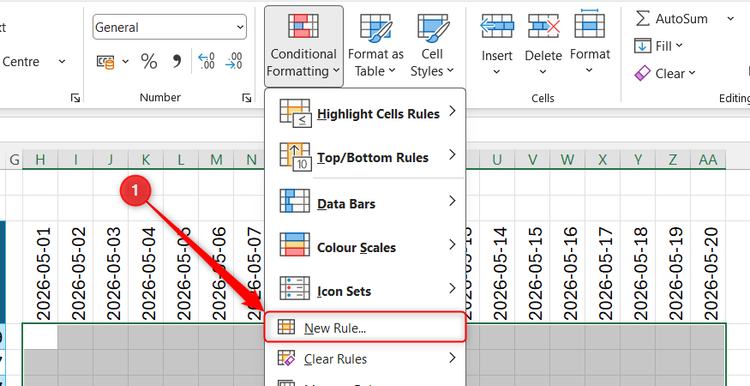The height and width of the screenshot is (386, 750).
Task: Click the AutoSum sigma icon
Action: click(x=643, y=19)
